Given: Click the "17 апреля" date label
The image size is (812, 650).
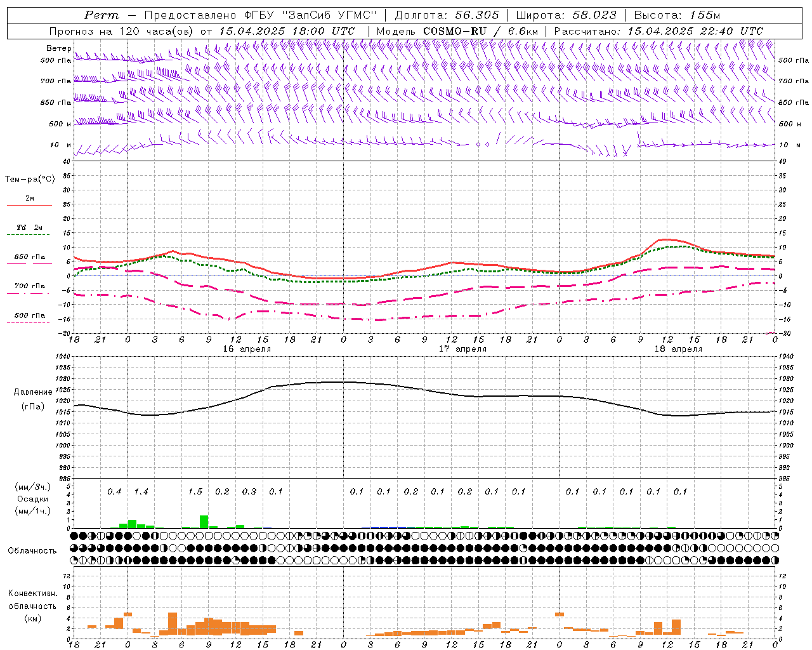Looking at the screenshot, I should coord(463,349).
